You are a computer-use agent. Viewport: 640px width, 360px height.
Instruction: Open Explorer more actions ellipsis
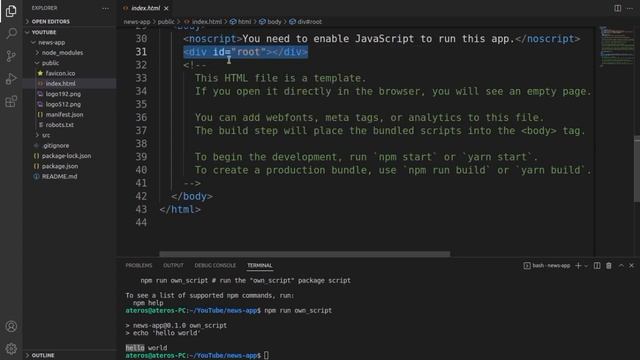(x=105, y=8)
